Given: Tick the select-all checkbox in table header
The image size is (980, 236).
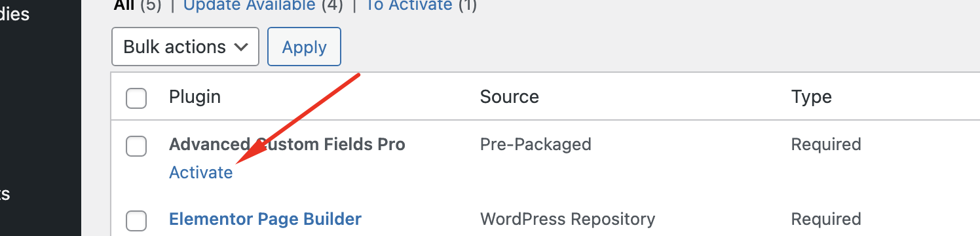Looking at the screenshot, I should [x=136, y=98].
